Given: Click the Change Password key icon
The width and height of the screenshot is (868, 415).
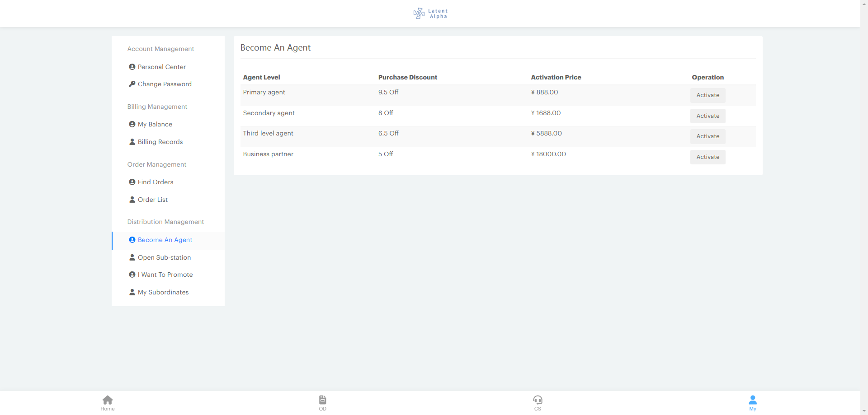Looking at the screenshot, I should pyautogui.click(x=132, y=84).
